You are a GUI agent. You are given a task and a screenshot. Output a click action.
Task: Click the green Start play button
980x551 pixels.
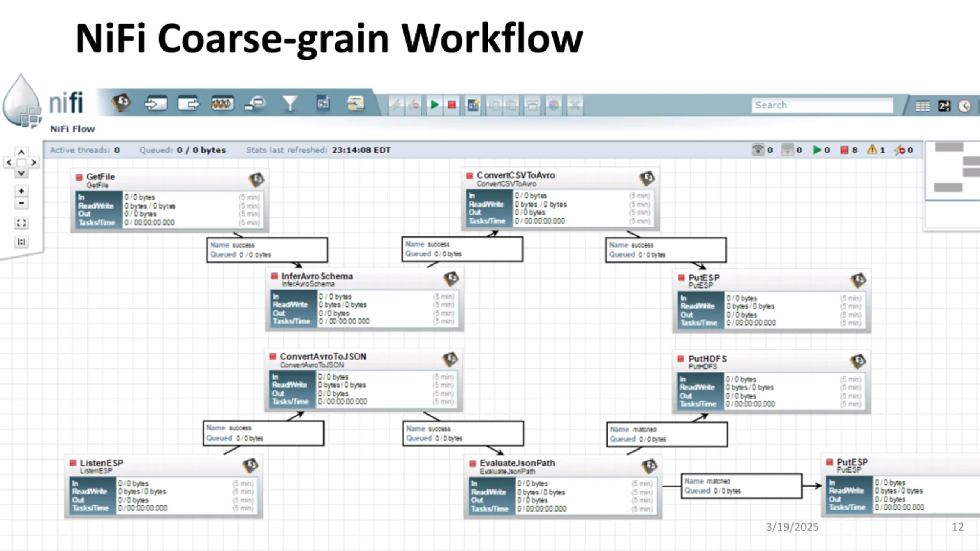(434, 105)
